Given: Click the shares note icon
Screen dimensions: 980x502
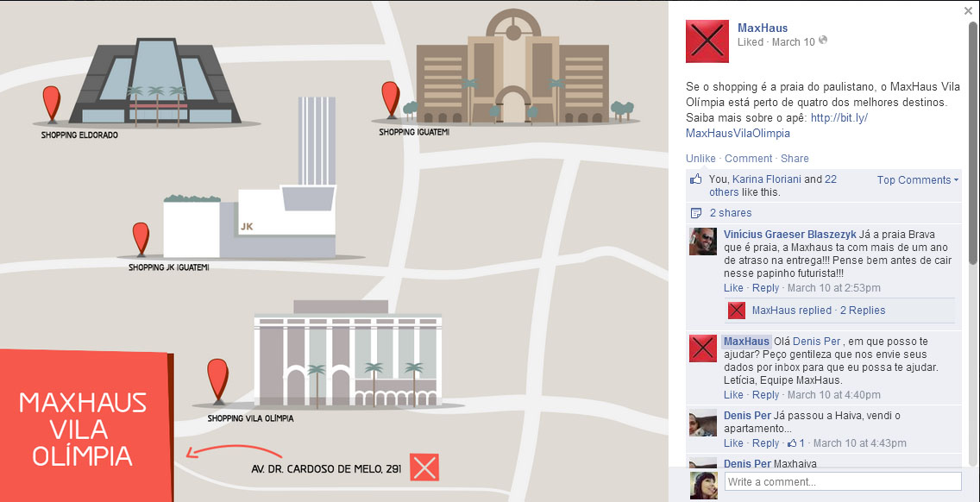Looking at the screenshot, I should [695, 213].
